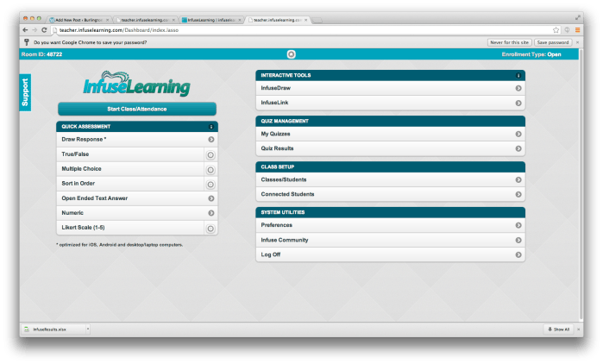Click the arrow icon next to My Quizzes
Viewport: 603px width, 364px height.
(518, 135)
